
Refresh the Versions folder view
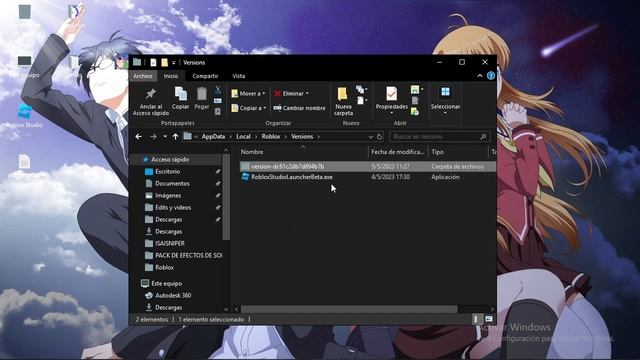click(380, 136)
